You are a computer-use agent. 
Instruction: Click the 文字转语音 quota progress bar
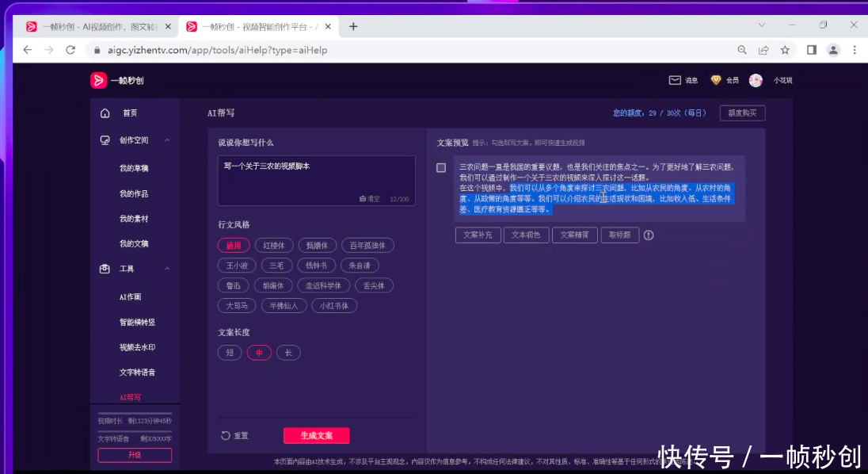(135, 431)
